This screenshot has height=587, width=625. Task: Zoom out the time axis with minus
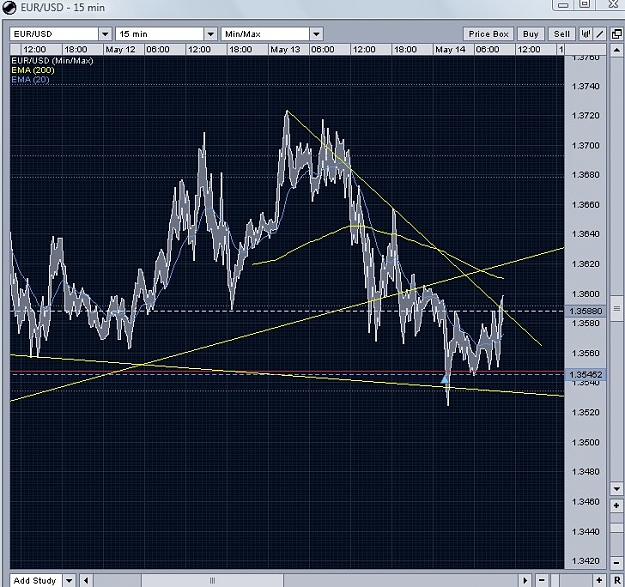pos(542,580)
